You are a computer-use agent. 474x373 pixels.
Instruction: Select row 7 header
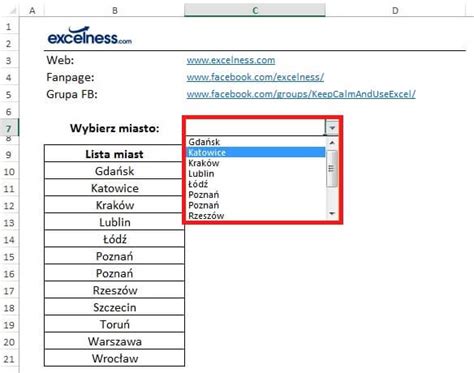coord(9,128)
